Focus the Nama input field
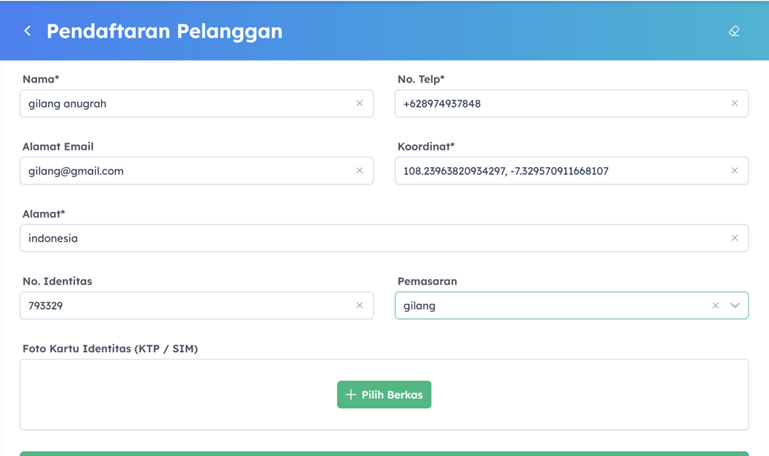This screenshot has width=769, height=456. pos(185,103)
